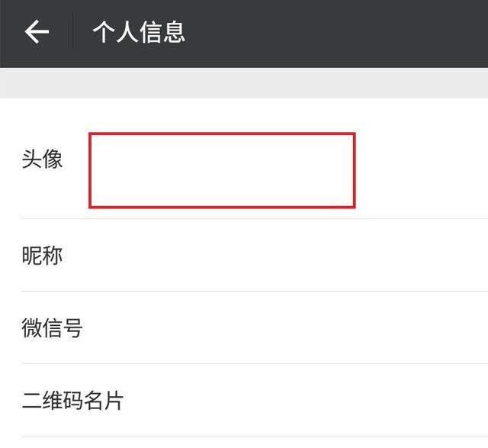Click the divider line under 头像 row
Screen dimensions: 488x448
point(254,219)
